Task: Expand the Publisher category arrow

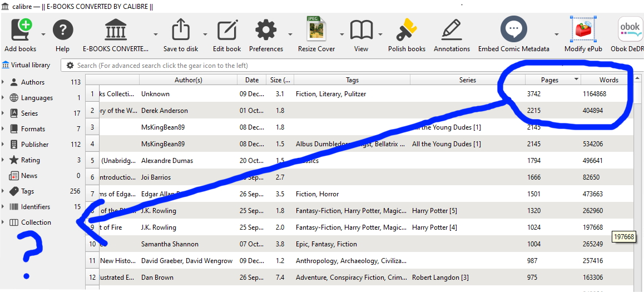Action: click(x=3, y=144)
